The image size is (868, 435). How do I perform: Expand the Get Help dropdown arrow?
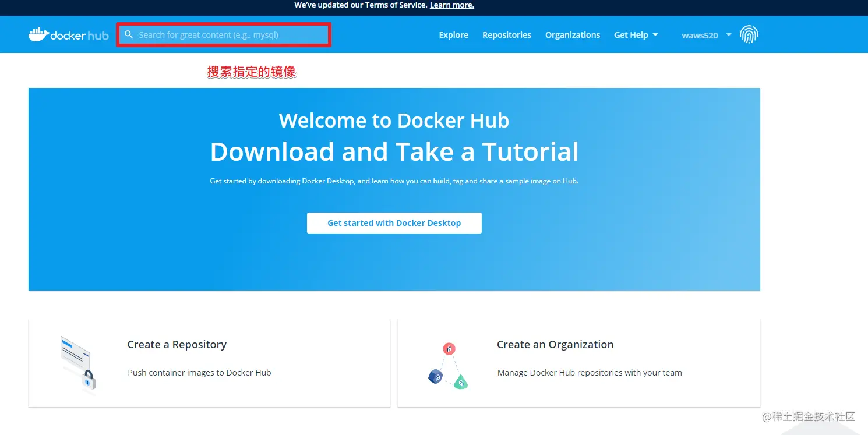pos(655,35)
